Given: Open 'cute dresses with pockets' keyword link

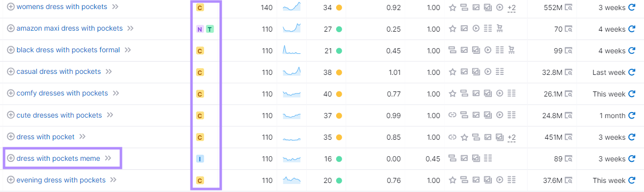Looking at the screenshot, I should click(x=59, y=115).
